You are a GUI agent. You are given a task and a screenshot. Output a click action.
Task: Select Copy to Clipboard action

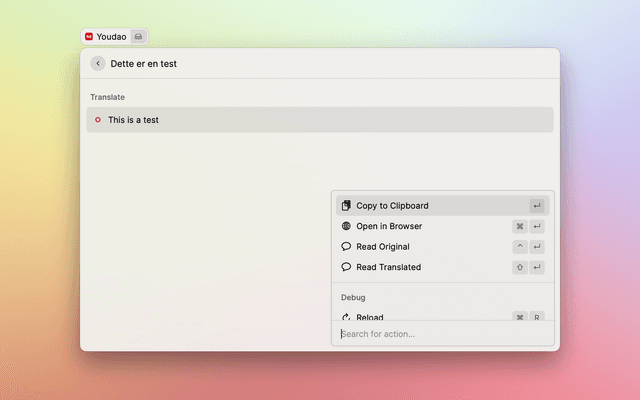coord(392,206)
